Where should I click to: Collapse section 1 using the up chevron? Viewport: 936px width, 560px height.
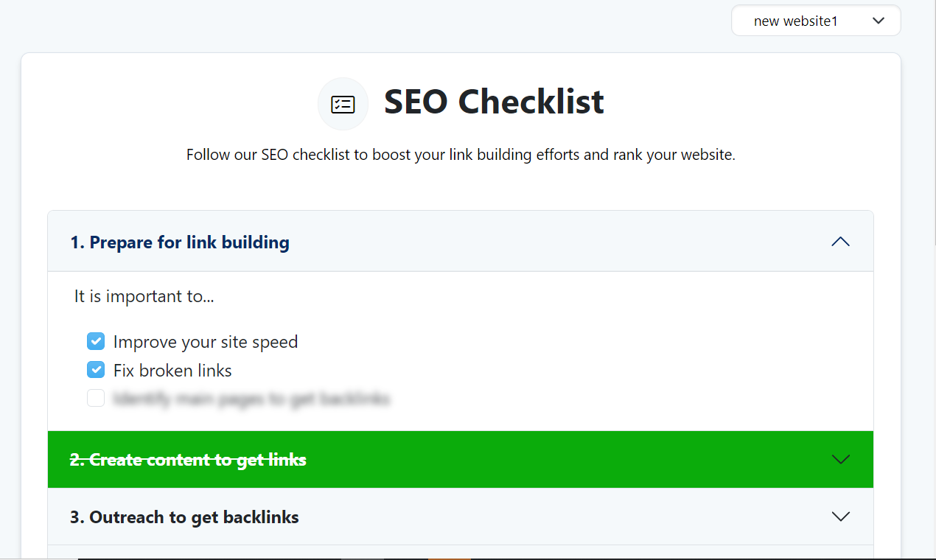click(x=840, y=242)
